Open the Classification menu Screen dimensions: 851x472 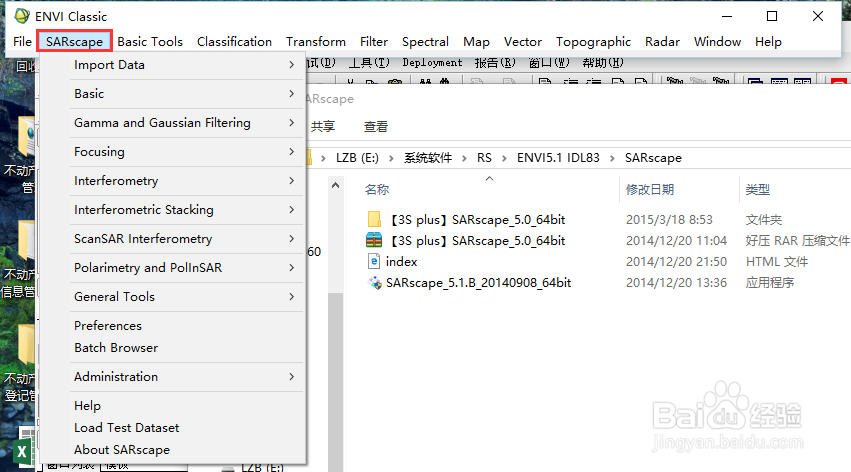[234, 42]
